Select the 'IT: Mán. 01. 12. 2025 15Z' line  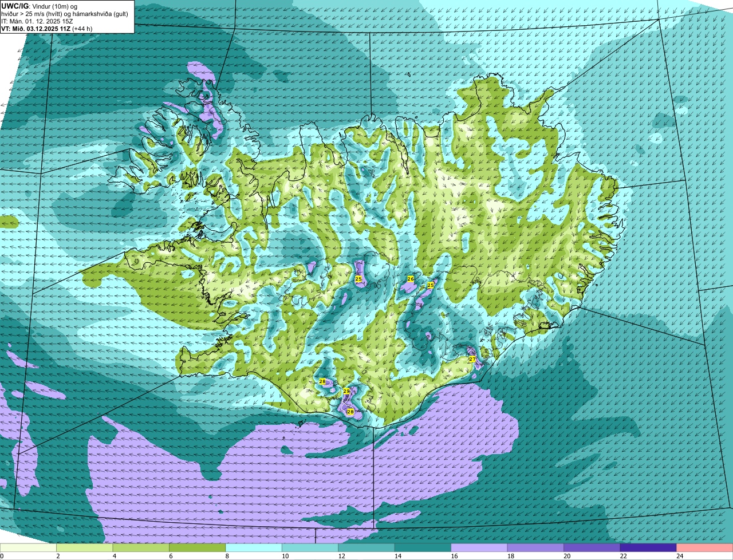[x=37, y=21]
